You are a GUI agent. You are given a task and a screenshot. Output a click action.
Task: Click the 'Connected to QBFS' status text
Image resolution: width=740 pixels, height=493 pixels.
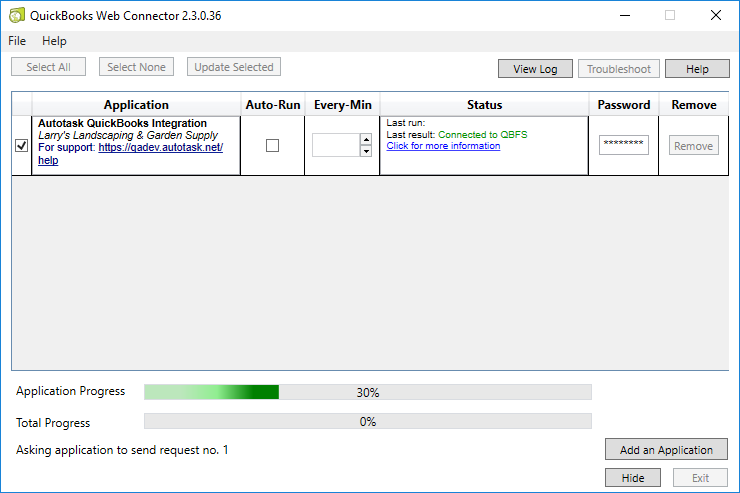(x=483, y=135)
